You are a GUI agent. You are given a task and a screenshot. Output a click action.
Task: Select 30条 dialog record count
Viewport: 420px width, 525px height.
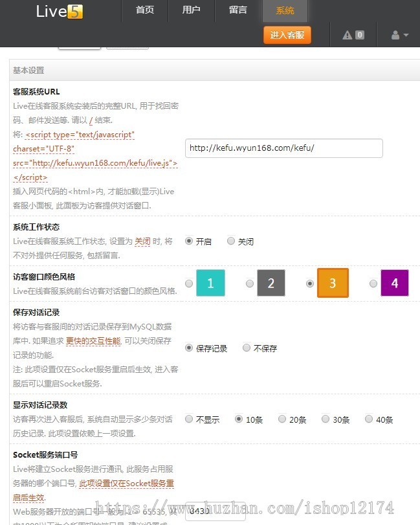coord(326,419)
